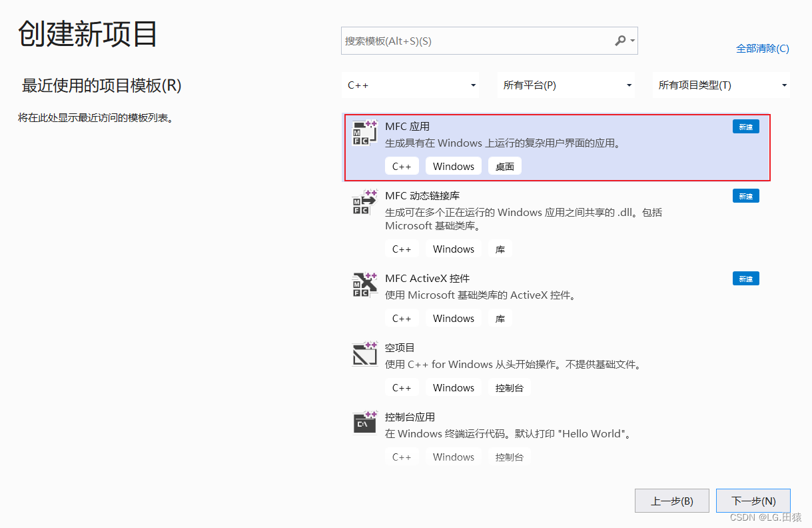Click the MFC ActiveX 控件 description text
Viewport: 812px width, 528px height.
point(480,295)
